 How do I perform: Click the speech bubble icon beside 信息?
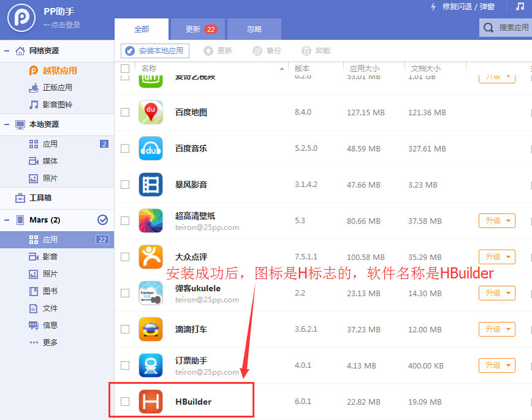33,326
